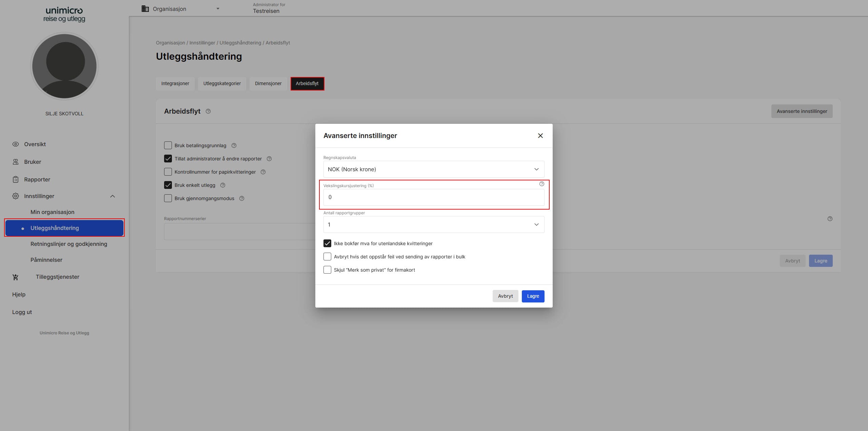Open the Antall rapportgrupper dropdown
868x431 pixels.
click(434, 224)
